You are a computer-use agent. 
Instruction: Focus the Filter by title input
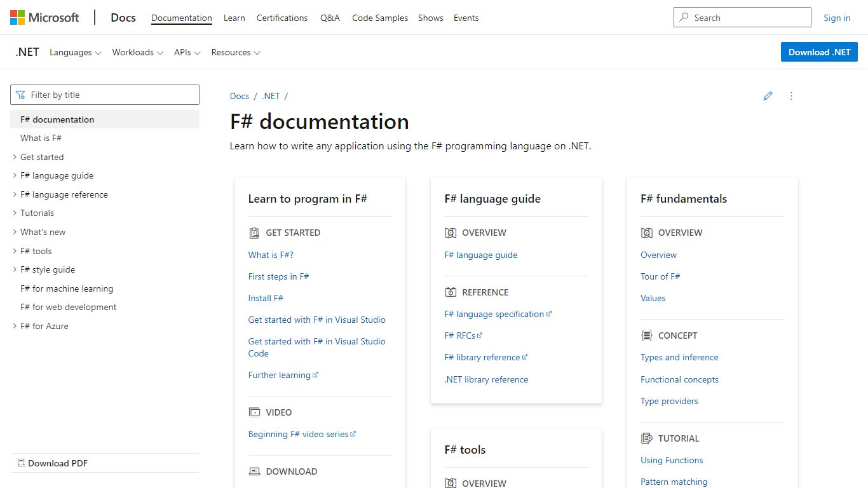(x=105, y=95)
